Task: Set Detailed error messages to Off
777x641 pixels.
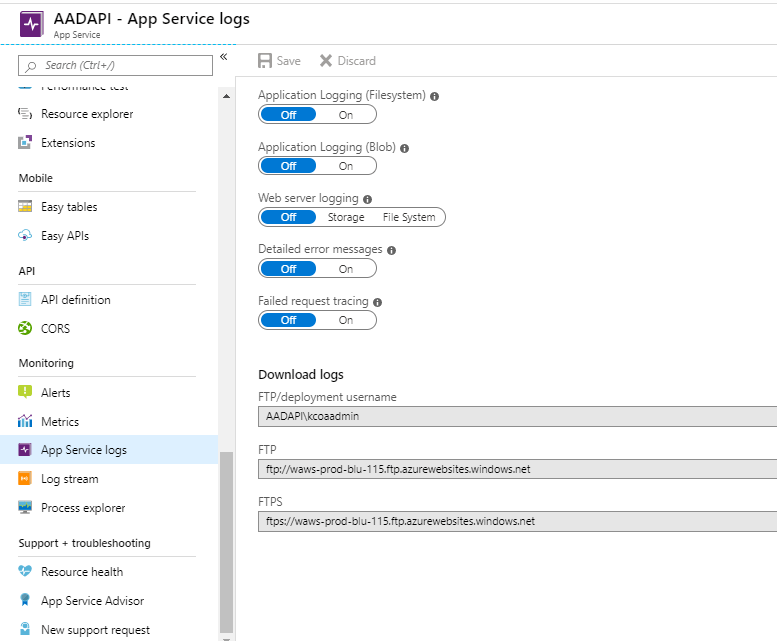Action: pos(288,269)
